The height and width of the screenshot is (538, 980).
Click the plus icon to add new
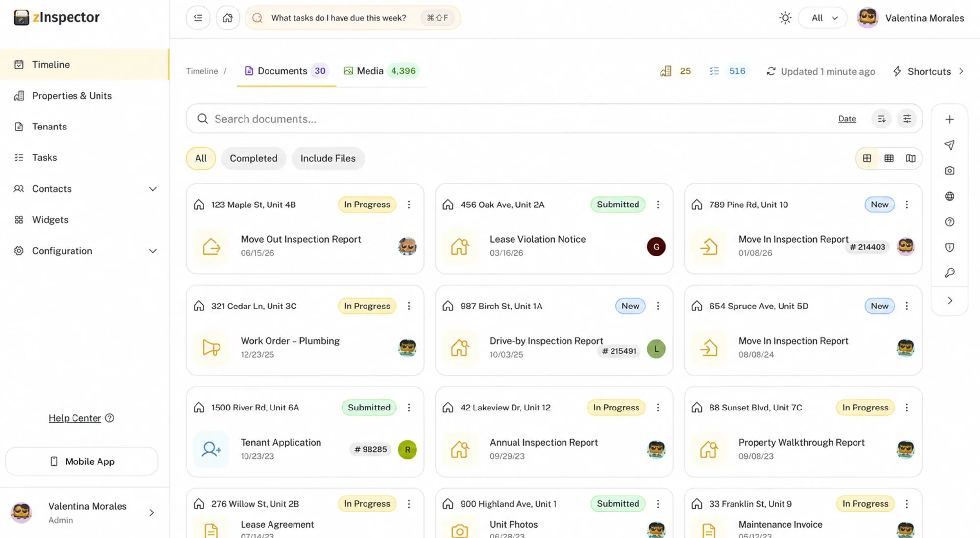pyautogui.click(x=949, y=119)
